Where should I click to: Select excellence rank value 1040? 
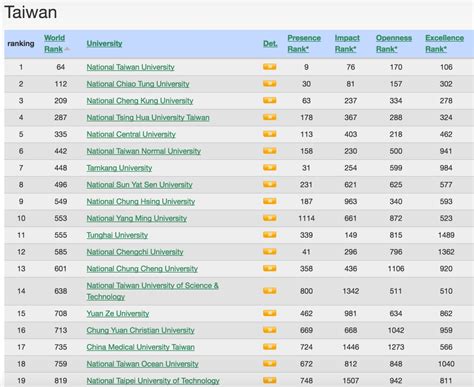point(446,364)
